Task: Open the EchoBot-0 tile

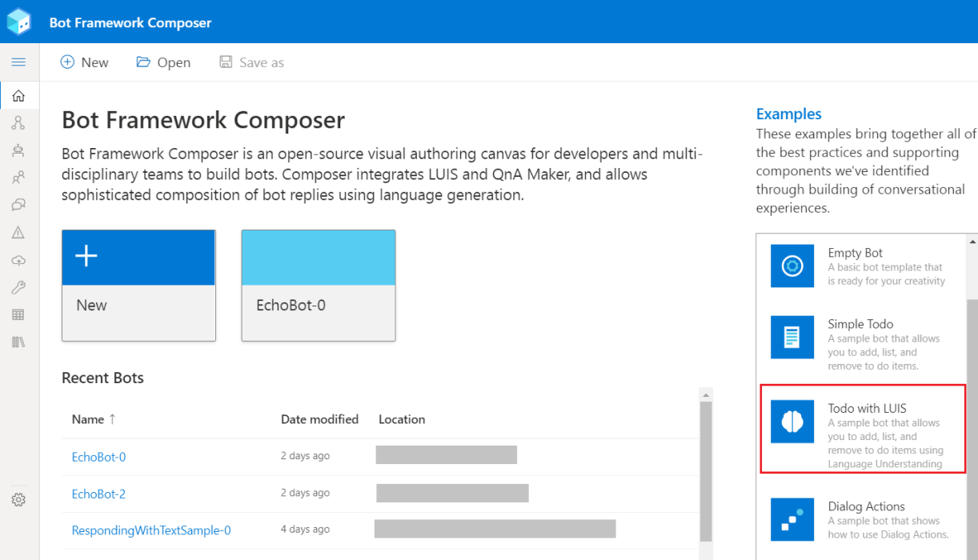Action: 319,285
